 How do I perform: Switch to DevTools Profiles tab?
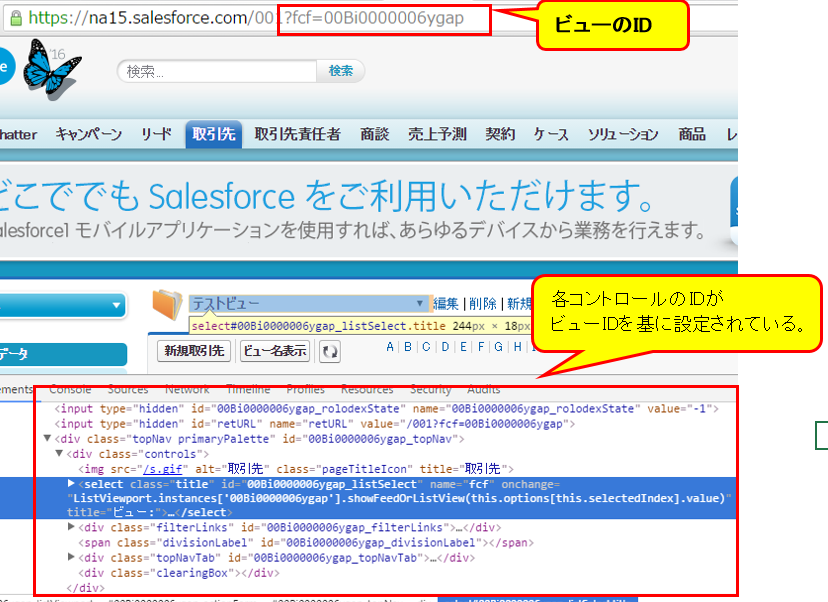click(x=306, y=390)
